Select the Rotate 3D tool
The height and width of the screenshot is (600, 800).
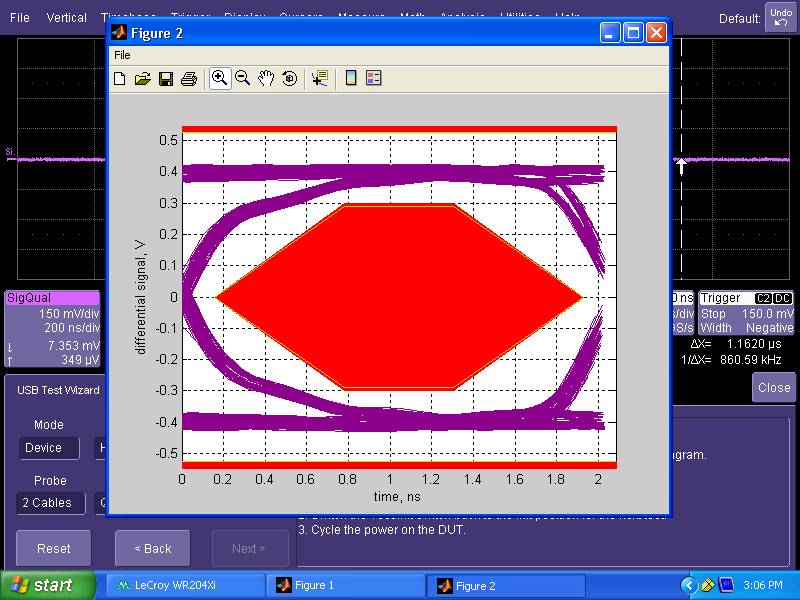(289, 79)
